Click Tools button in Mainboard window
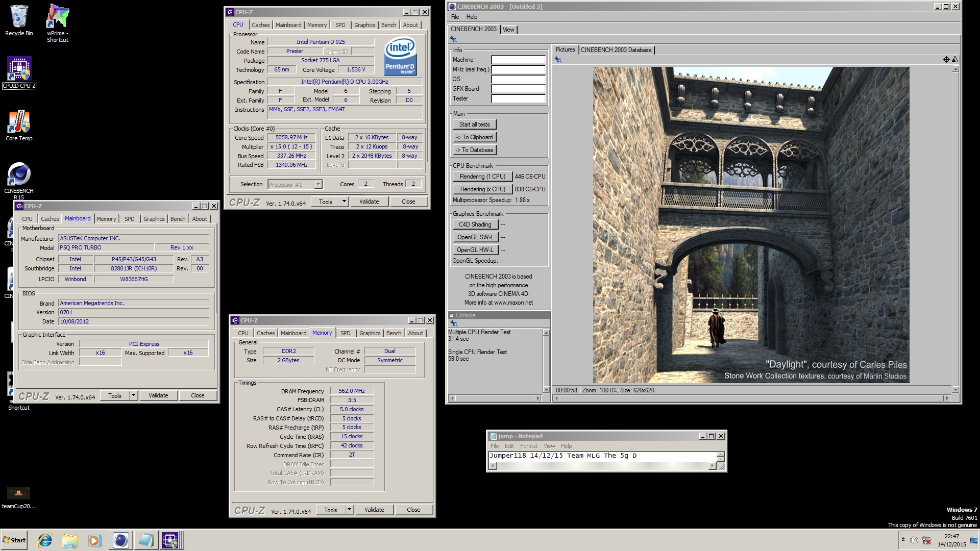The height and width of the screenshot is (551, 980). point(115,395)
